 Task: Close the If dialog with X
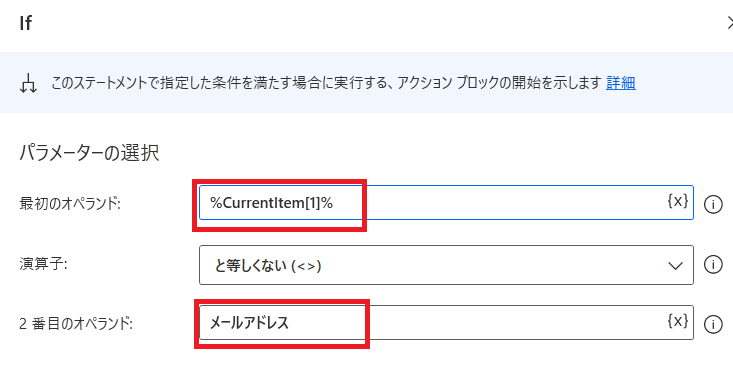tap(729, 22)
